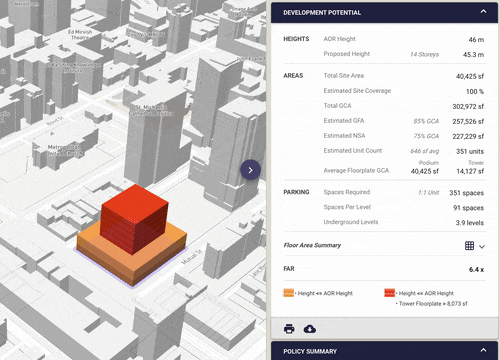Click the red tower legend swatch

click(389, 293)
